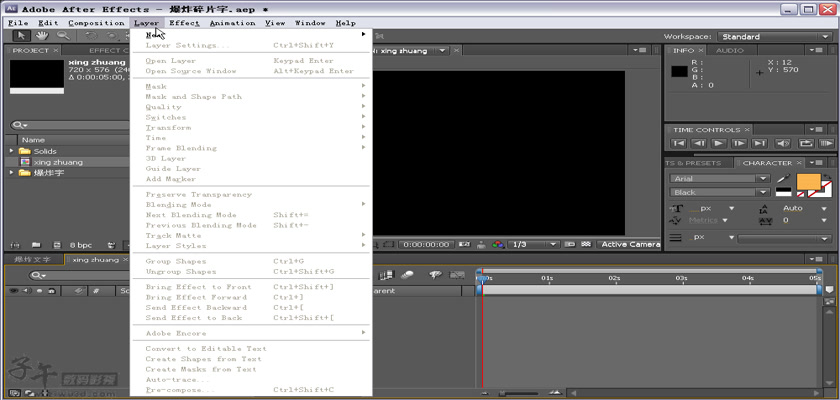Switch to the 爆炸文字 timeline tab
This screenshot has width=840, height=400.
(x=33, y=260)
